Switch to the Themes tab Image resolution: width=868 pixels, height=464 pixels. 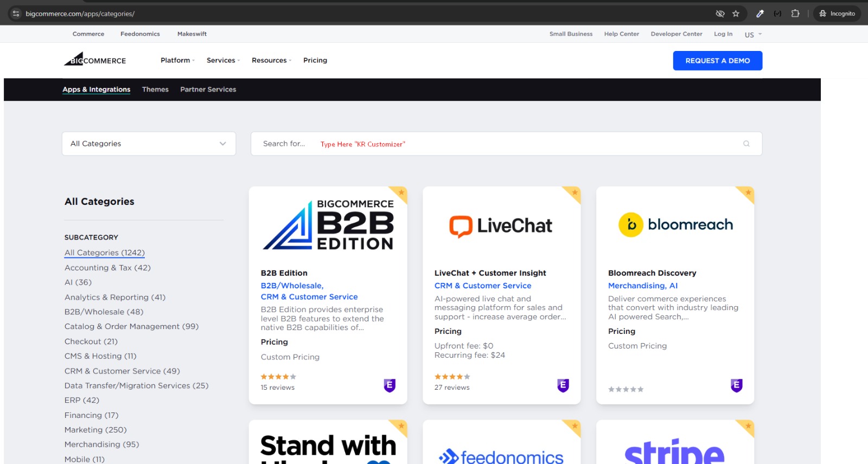[155, 89]
